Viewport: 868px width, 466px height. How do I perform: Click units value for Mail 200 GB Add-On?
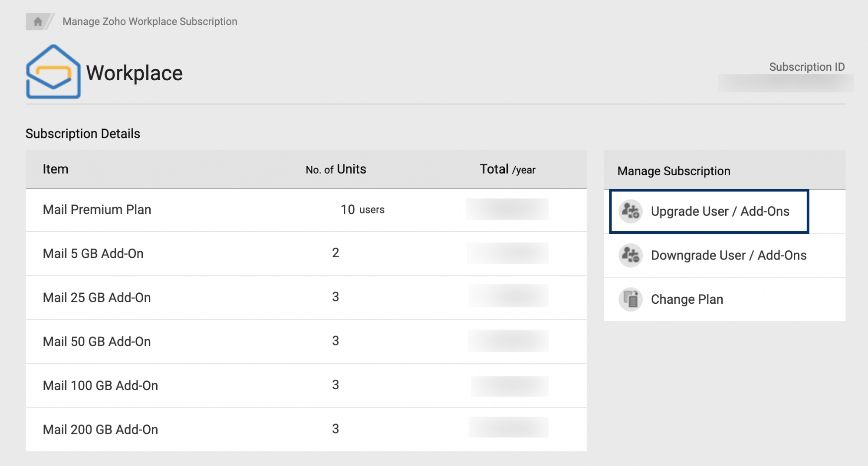(x=335, y=429)
